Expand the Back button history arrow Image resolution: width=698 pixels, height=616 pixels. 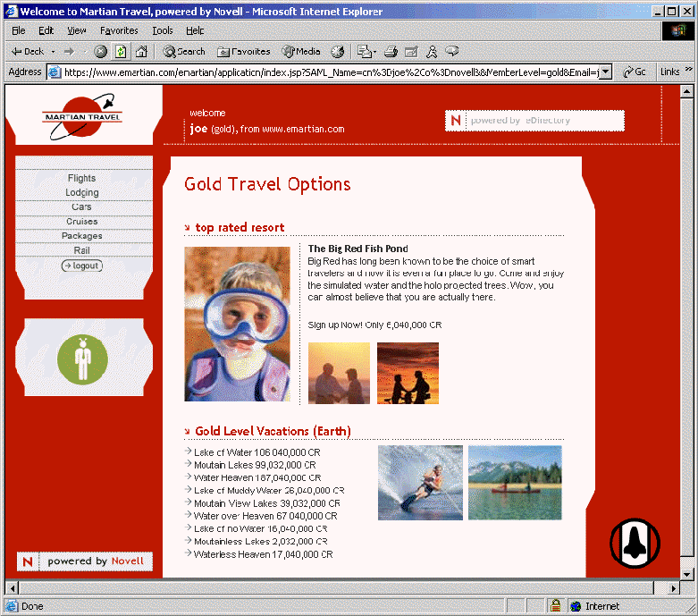pos(53,52)
